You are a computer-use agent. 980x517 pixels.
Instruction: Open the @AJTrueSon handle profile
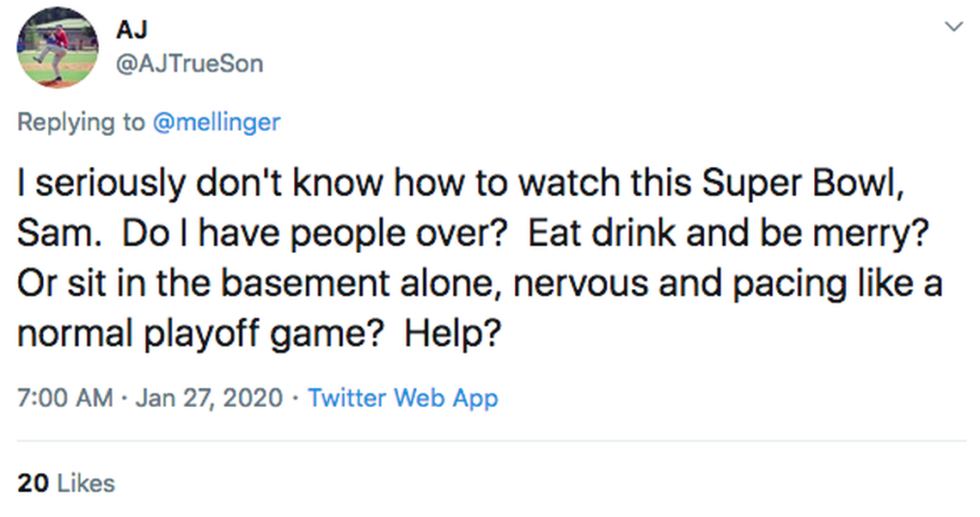point(189,65)
